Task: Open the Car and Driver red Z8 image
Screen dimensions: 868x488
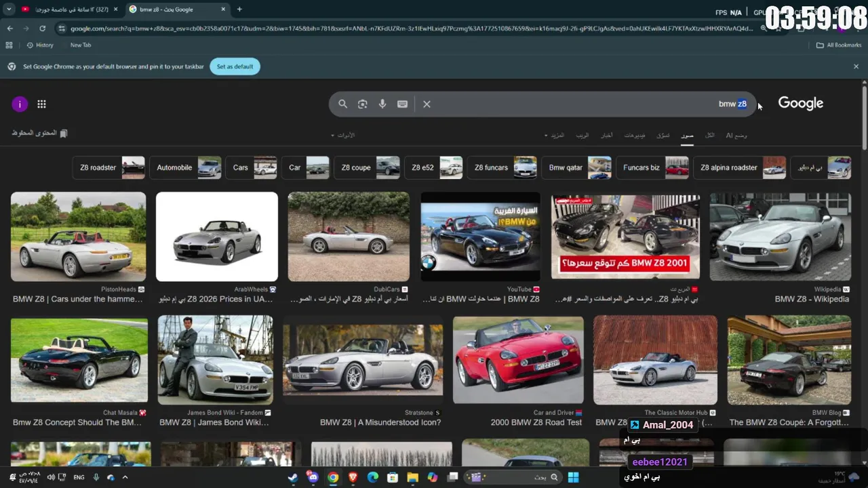Action: click(518, 360)
